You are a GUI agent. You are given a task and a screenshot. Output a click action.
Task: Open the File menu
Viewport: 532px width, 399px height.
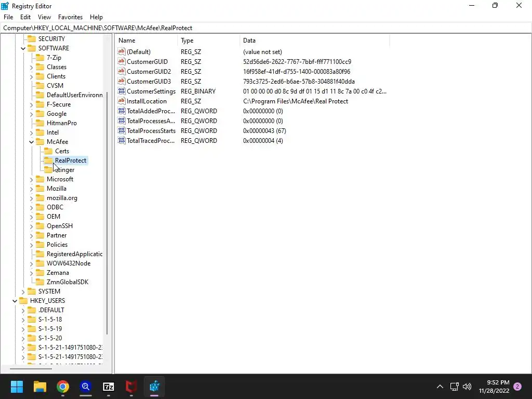[x=8, y=17]
